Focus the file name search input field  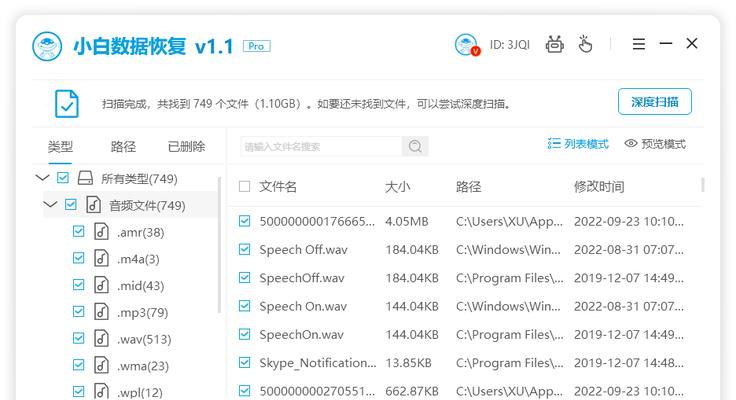pos(321,146)
